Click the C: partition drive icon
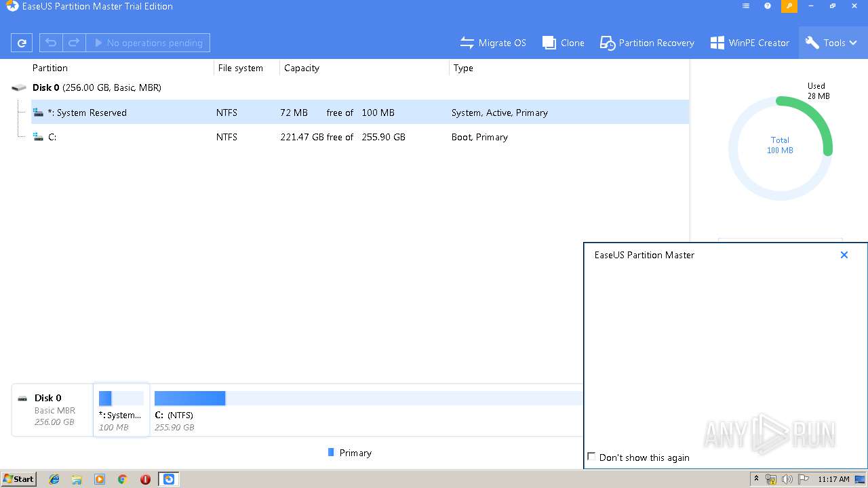Screen dimensions: 868x488 [x=39, y=137]
